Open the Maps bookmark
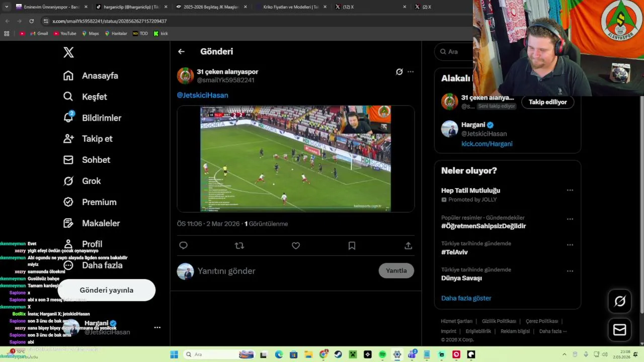The height and width of the screenshot is (362, 644). pyautogui.click(x=91, y=34)
